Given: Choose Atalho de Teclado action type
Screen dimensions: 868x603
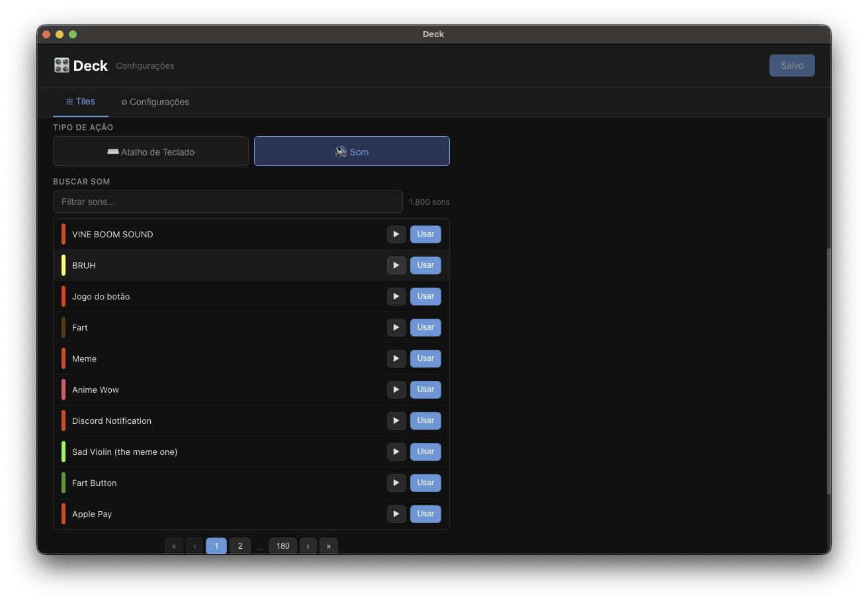Looking at the screenshot, I should coord(151,151).
